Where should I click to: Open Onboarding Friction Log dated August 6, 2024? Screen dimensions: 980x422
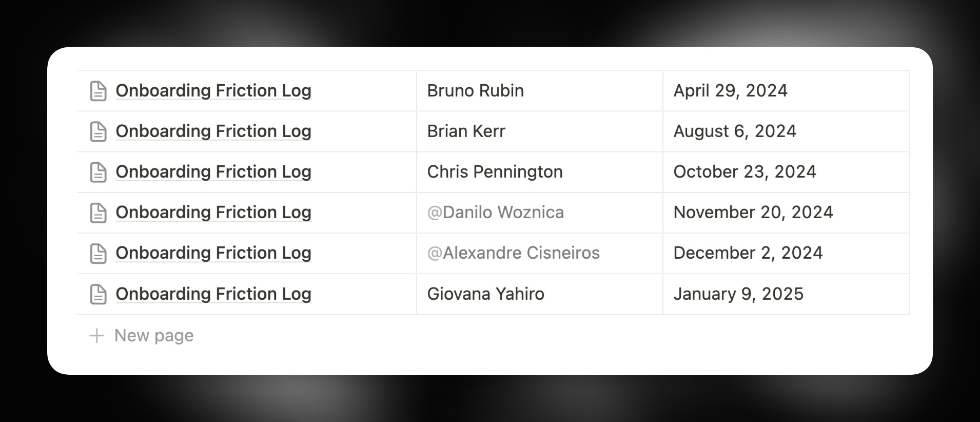coord(213,131)
